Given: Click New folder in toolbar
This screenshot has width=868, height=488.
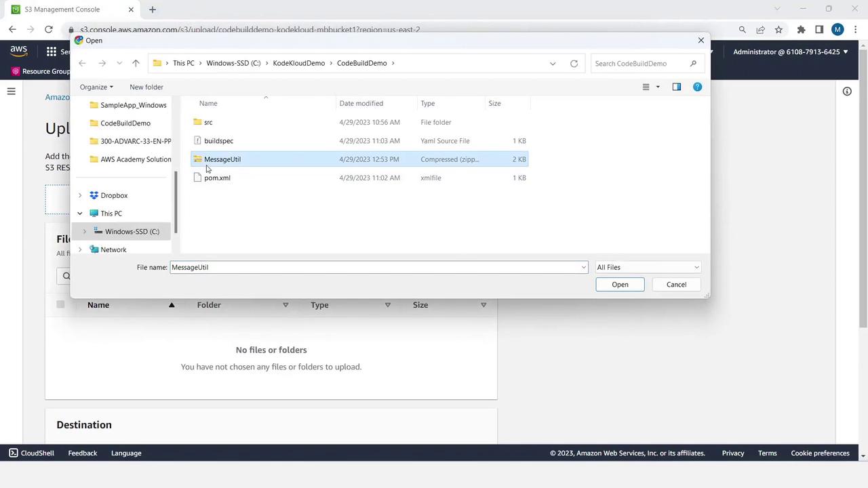Looking at the screenshot, I should [x=146, y=87].
